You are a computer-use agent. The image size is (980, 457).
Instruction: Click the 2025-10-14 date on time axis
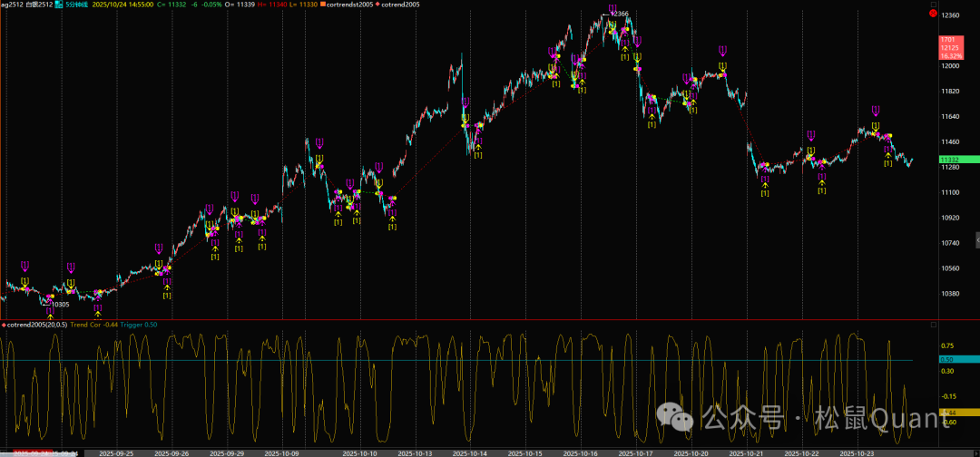[471, 452]
